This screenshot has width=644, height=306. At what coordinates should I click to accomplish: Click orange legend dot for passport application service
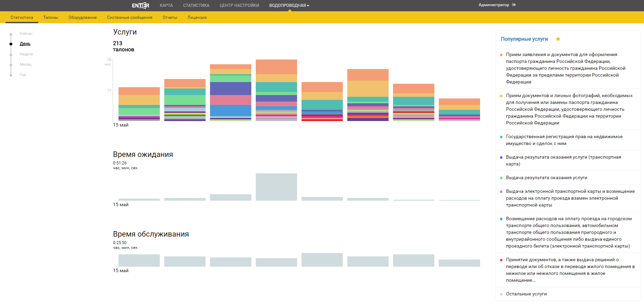(x=501, y=55)
